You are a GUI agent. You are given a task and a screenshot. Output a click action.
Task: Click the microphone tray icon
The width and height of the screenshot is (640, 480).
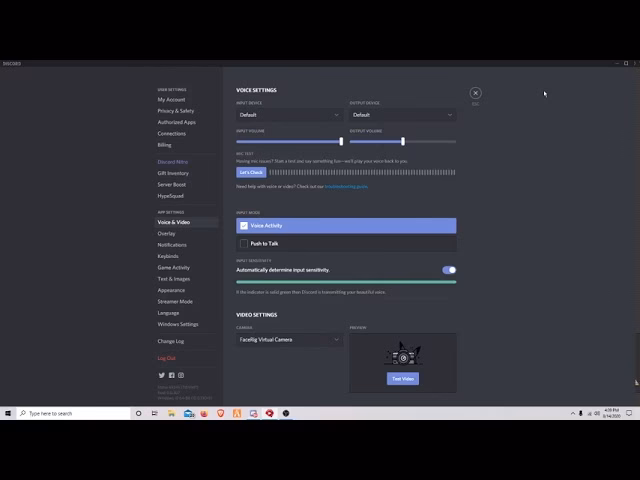580,413
